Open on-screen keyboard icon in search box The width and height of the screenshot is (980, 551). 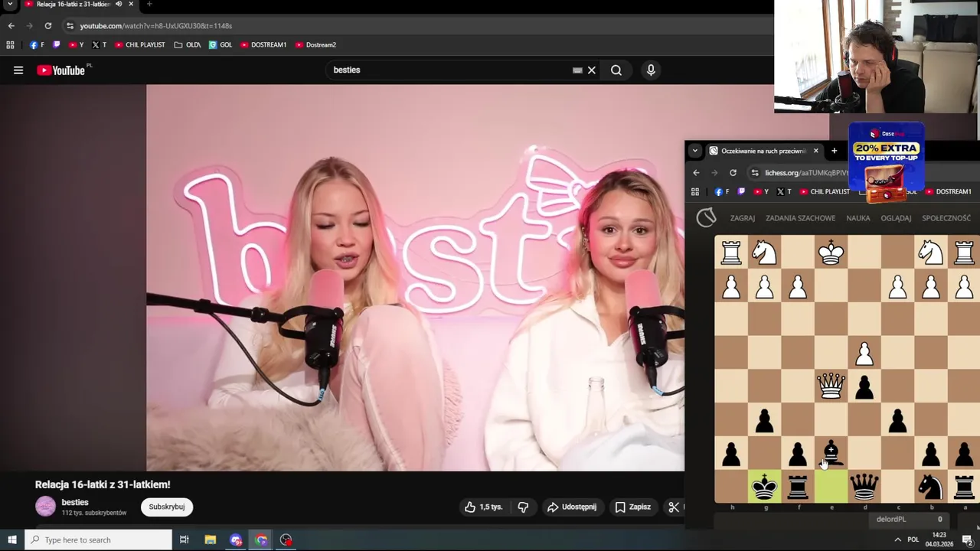577,70
